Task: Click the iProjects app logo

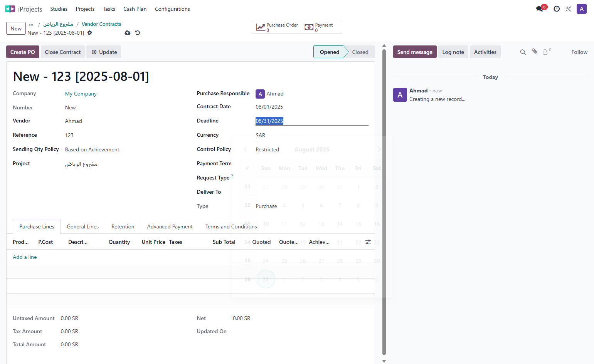Action: click(x=10, y=9)
